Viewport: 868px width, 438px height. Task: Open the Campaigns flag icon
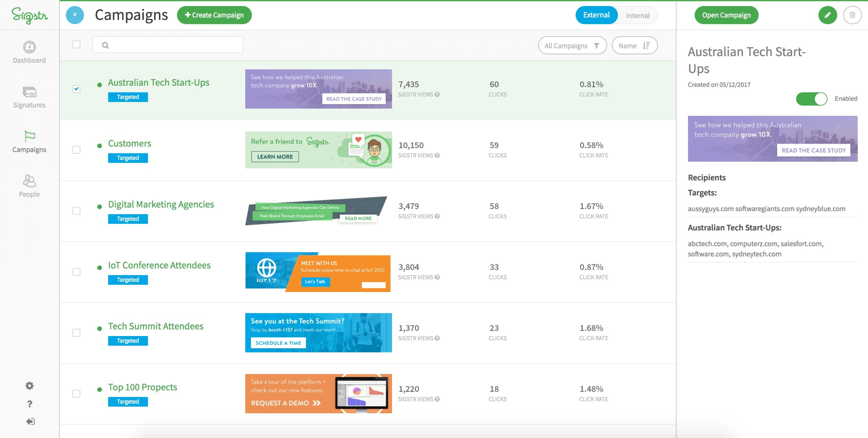[29, 137]
